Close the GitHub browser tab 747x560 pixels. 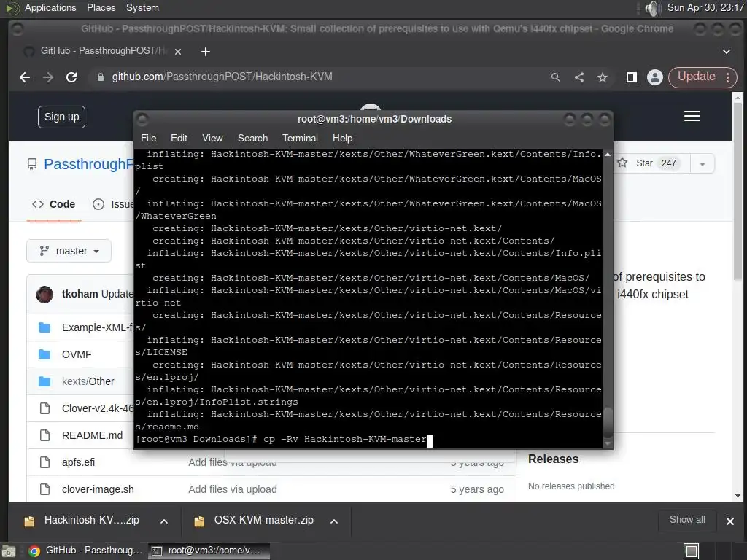[x=178, y=52]
